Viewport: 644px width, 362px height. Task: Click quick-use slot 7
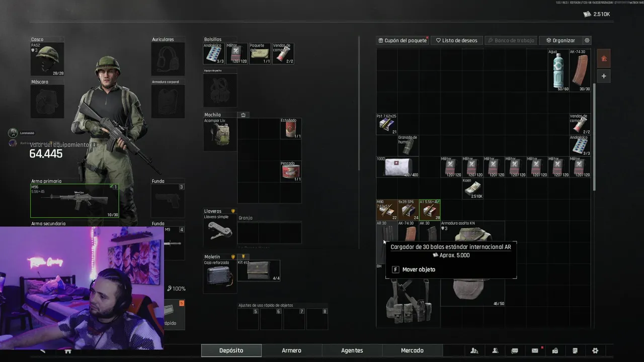(294, 319)
